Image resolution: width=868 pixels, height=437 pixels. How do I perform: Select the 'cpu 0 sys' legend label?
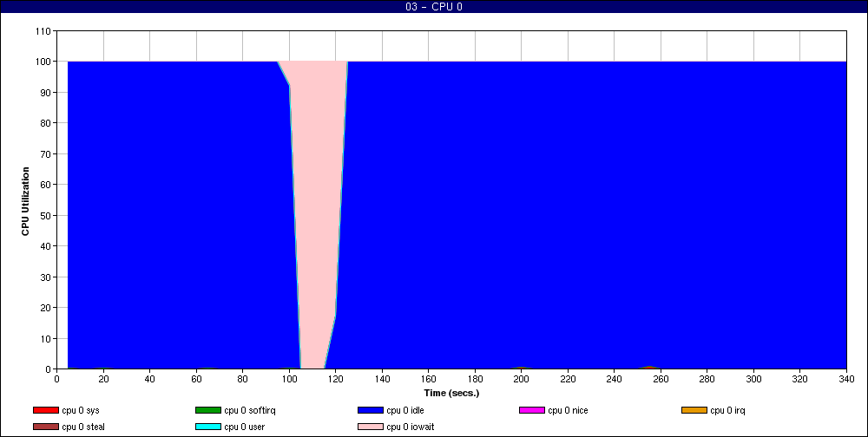tap(81, 411)
